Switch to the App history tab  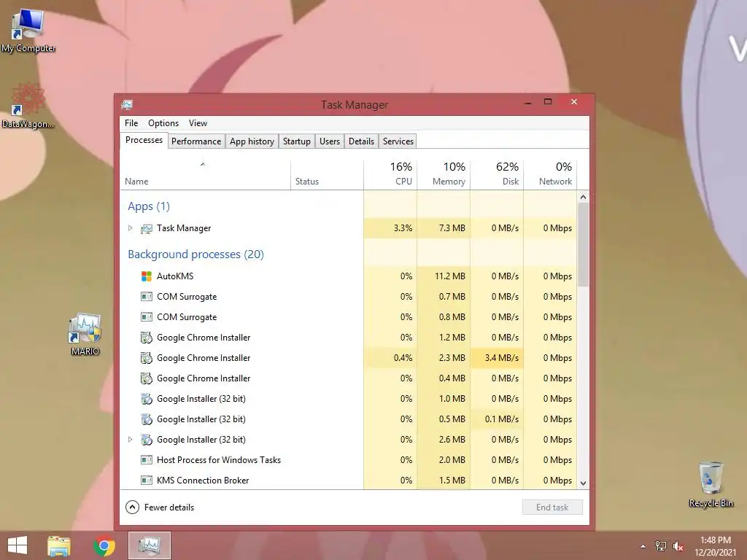pyautogui.click(x=252, y=141)
